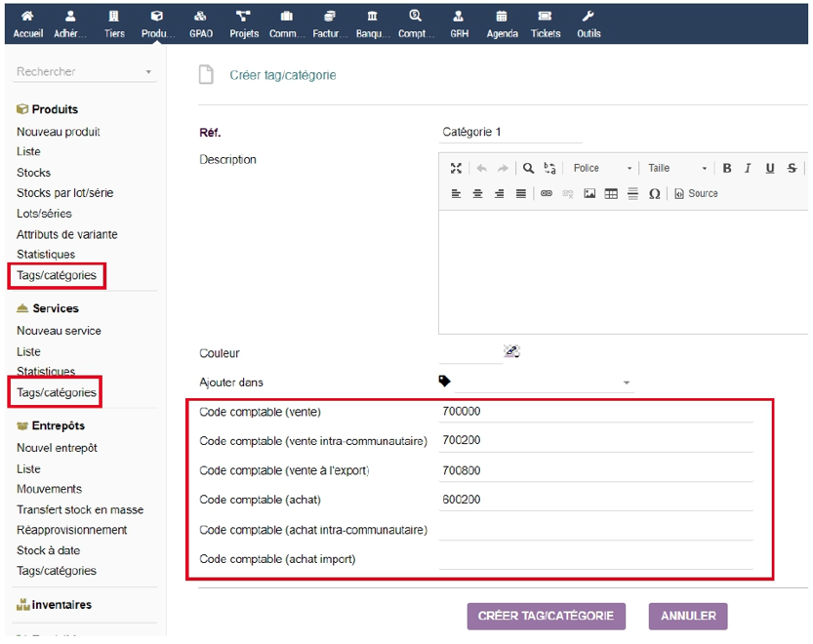Undo last edit in description editor
813x644 pixels.
pyautogui.click(x=482, y=168)
